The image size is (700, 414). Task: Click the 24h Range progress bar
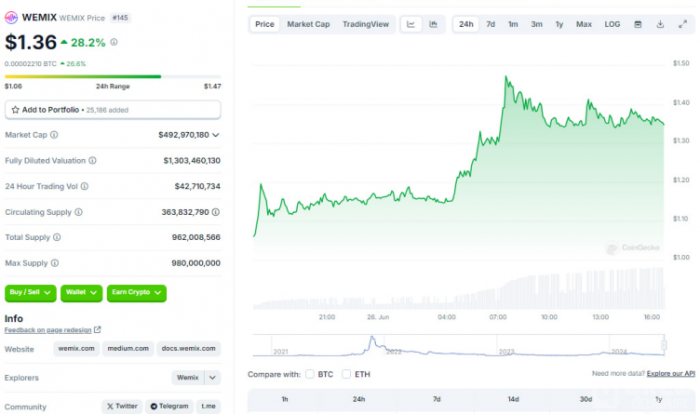click(113, 76)
